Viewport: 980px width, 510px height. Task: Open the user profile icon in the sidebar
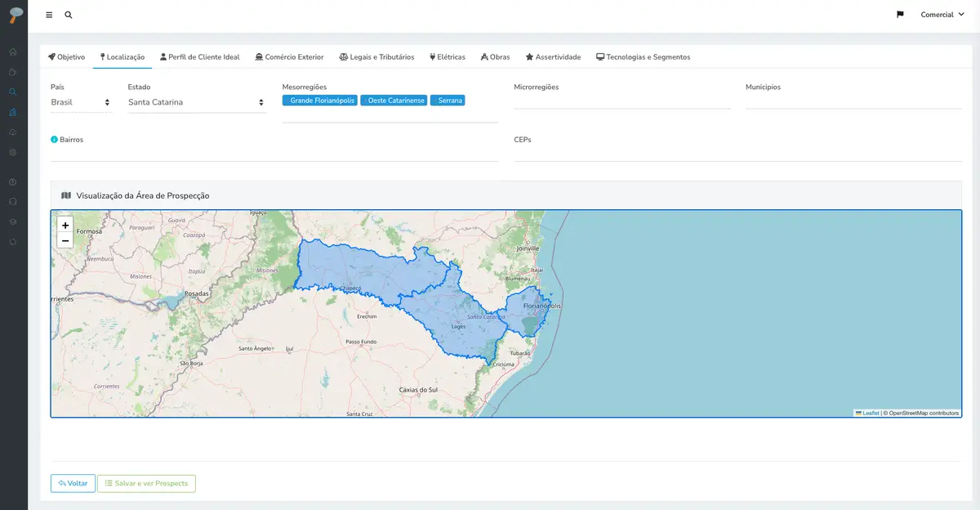click(13, 112)
